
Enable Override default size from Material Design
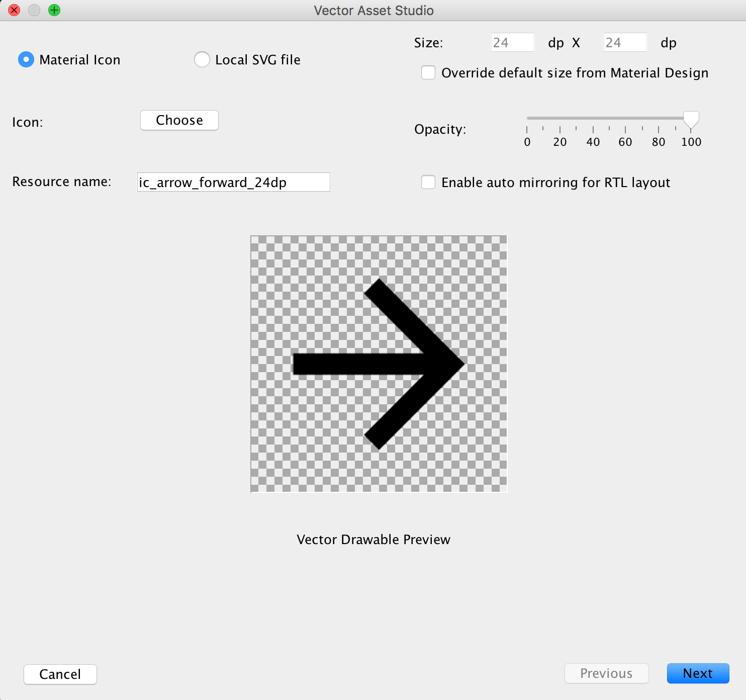coord(428,72)
